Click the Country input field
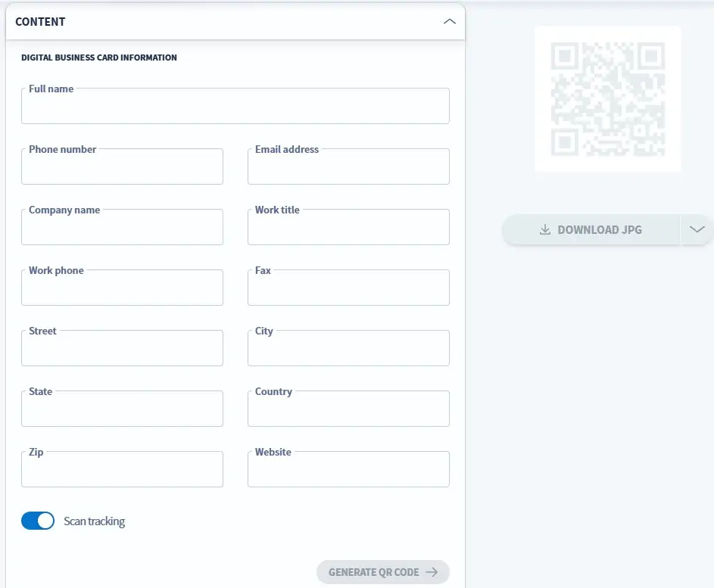The image size is (714, 588). click(348, 409)
